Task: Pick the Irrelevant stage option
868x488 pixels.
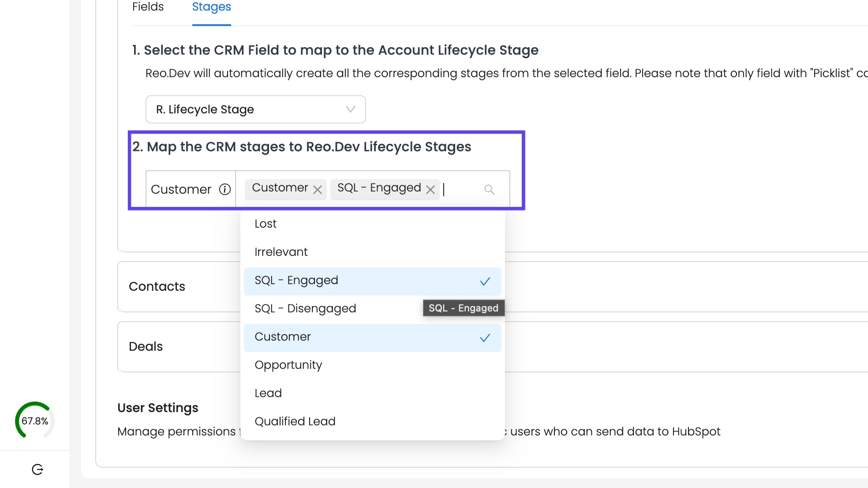Action: [x=281, y=252]
